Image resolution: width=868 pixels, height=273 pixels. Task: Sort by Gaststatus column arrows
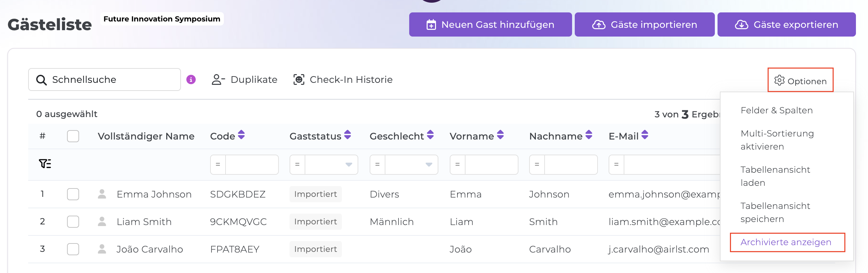(348, 135)
